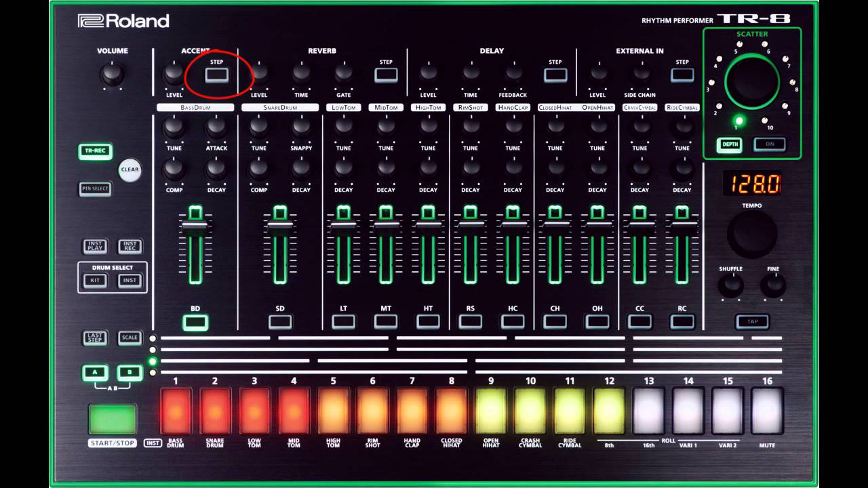Viewport: 868px width, 488px height.
Task: Click the Snare Drum SNAPPY knob
Action: [x=301, y=126]
